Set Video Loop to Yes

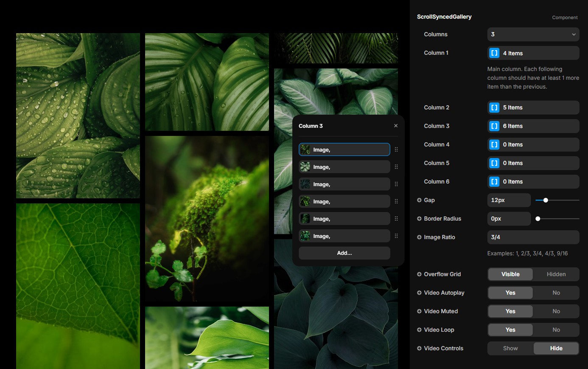(x=510, y=330)
